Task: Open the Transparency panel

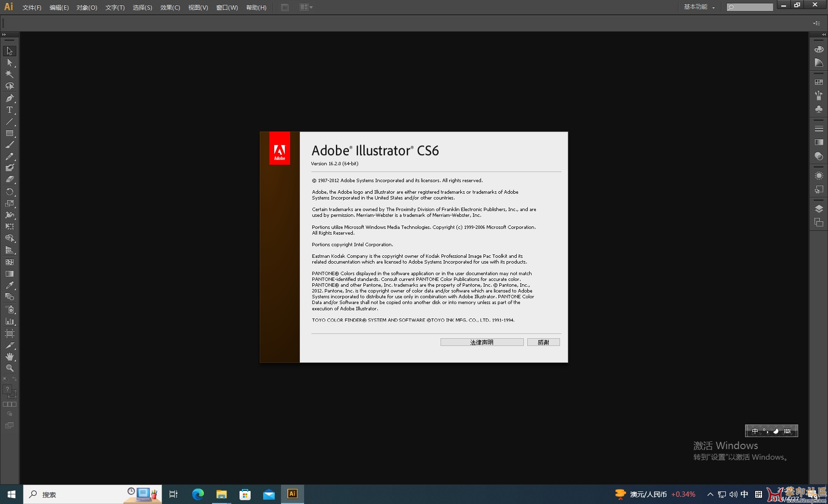Action: coord(819,156)
